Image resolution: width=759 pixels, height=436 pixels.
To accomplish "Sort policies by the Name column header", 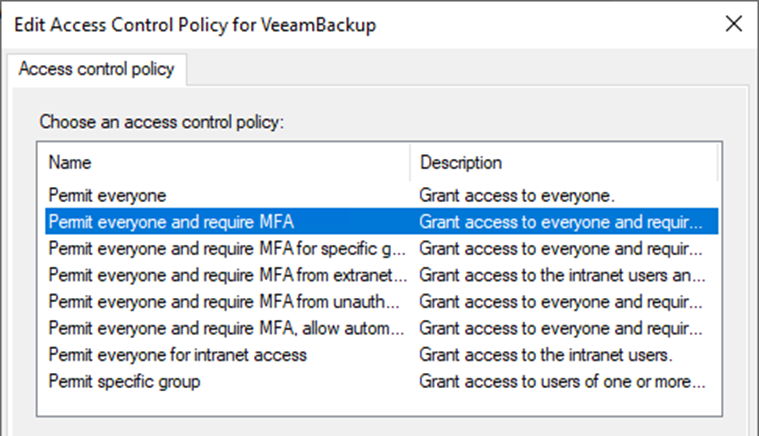I will [x=70, y=162].
